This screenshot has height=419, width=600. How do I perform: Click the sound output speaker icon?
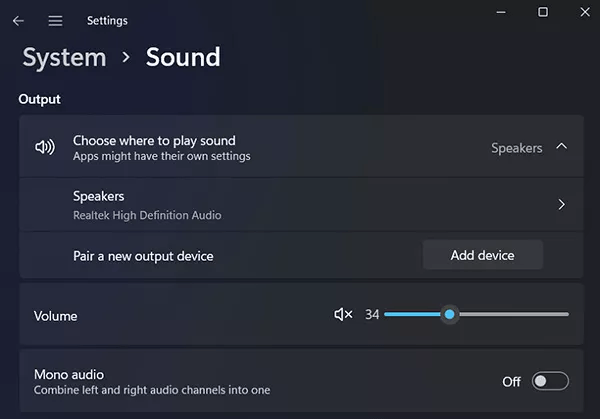(45, 147)
